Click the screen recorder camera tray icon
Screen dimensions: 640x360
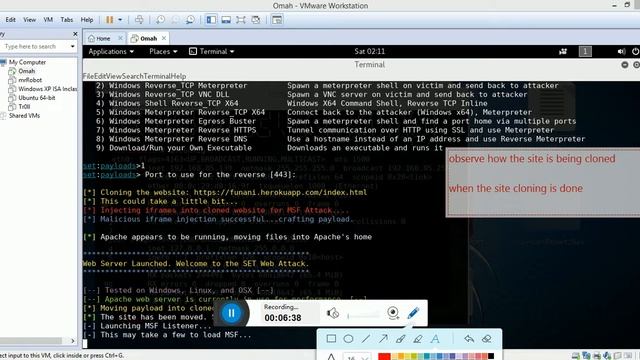pos(563,51)
